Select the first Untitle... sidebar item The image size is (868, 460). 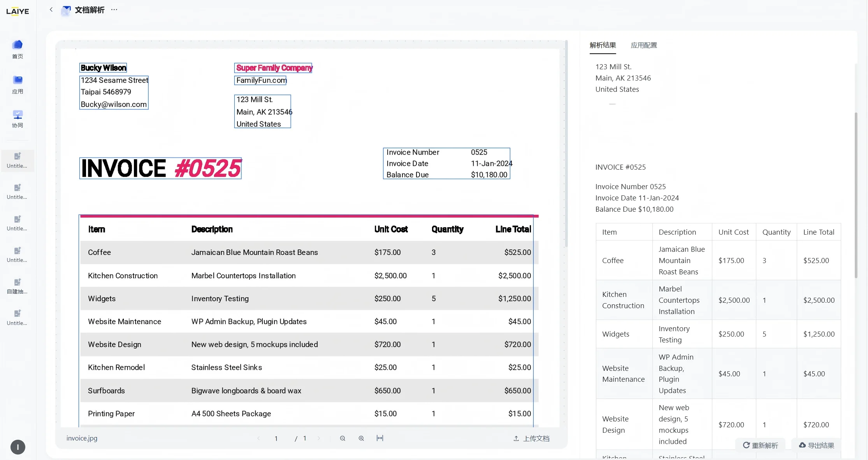[18, 160]
